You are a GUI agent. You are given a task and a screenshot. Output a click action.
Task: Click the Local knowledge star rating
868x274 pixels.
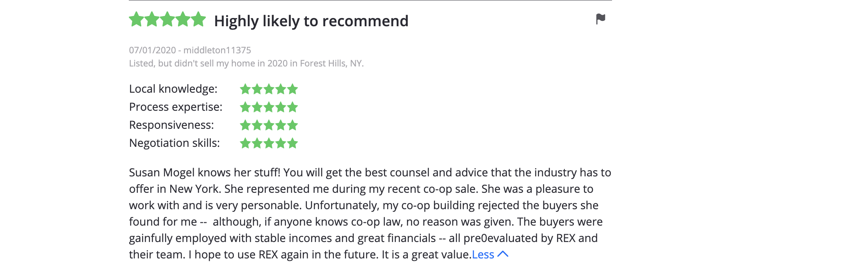pos(269,89)
